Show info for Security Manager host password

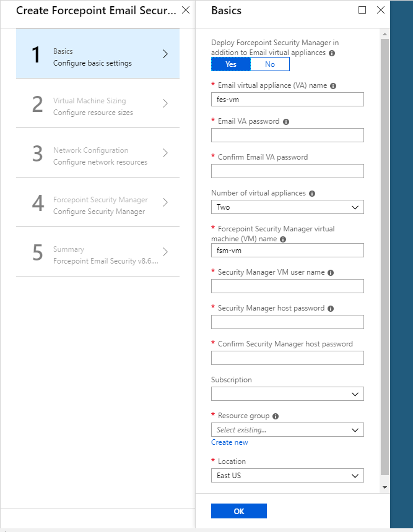(331, 309)
